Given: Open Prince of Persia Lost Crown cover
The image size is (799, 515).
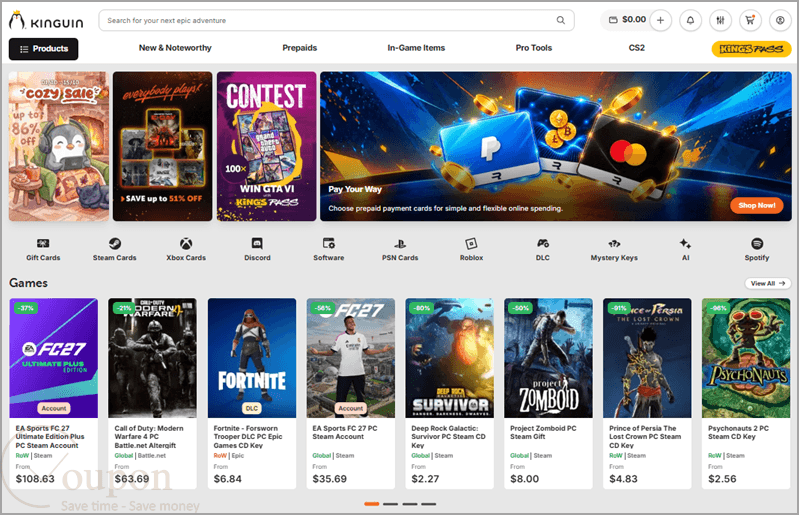Looking at the screenshot, I should pyautogui.click(x=647, y=358).
